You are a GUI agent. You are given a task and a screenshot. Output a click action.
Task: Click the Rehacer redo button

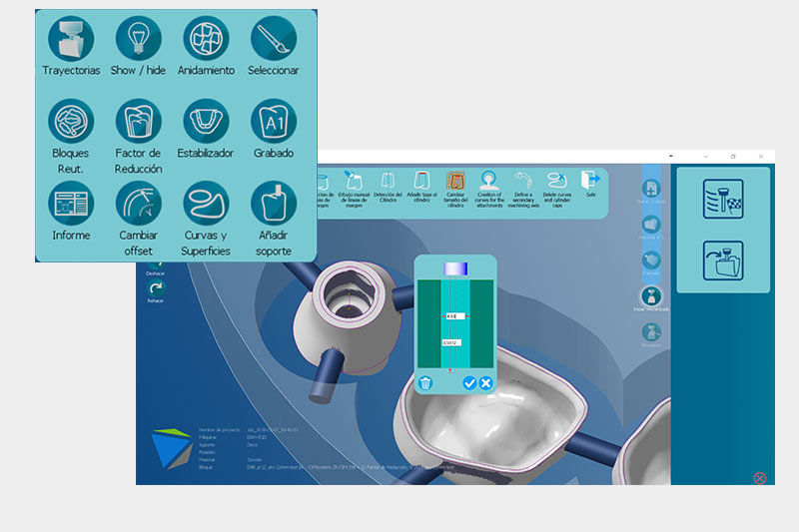[x=156, y=291]
